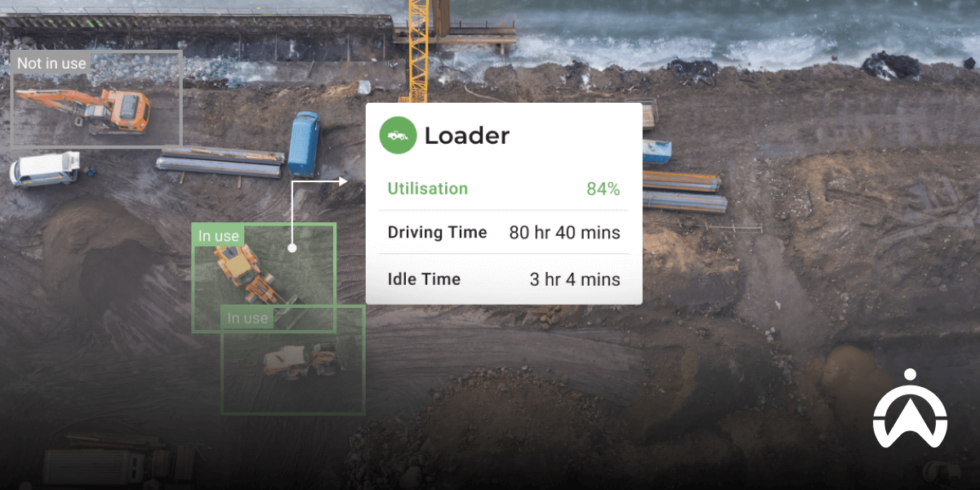
Task: Click the white van on the left
Action: [x=45, y=168]
